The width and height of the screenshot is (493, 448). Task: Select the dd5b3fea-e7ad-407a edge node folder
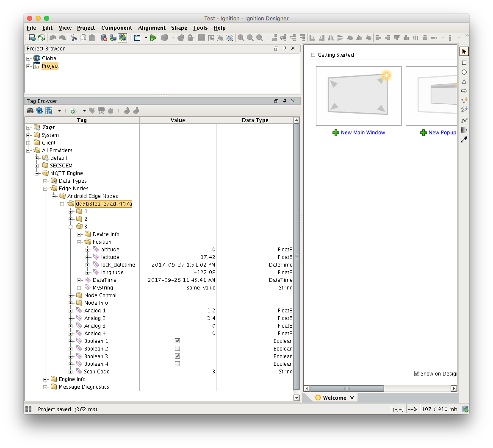tap(104, 204)
